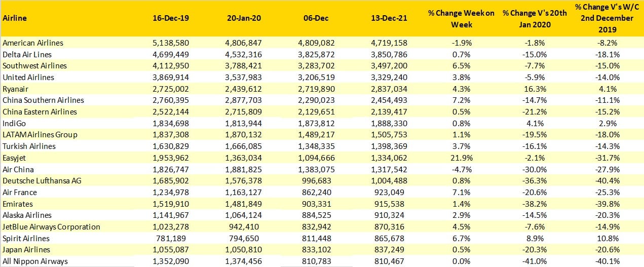644x267 pixels.
Task: Select Emirates in the airline column
Action: click(18, 204)
